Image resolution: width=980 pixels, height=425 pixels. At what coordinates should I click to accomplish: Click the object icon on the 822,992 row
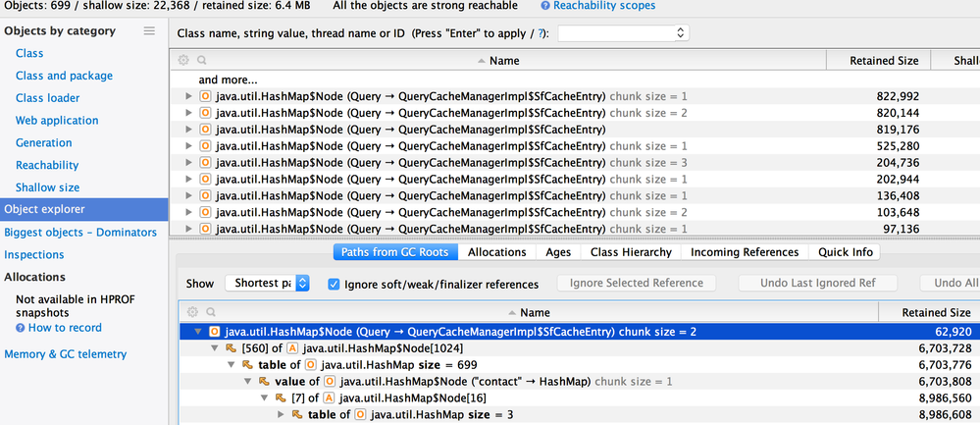click(x=205, y=97)
